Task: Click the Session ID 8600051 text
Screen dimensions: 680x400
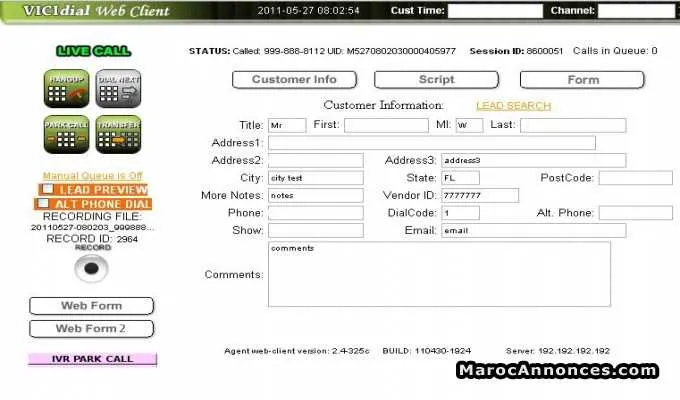Action: tap(516, 51)
